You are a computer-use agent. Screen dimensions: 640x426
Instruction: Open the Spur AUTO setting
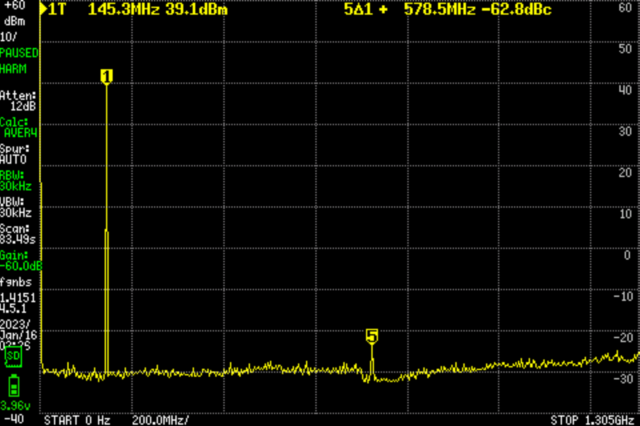tap(15, 154)
